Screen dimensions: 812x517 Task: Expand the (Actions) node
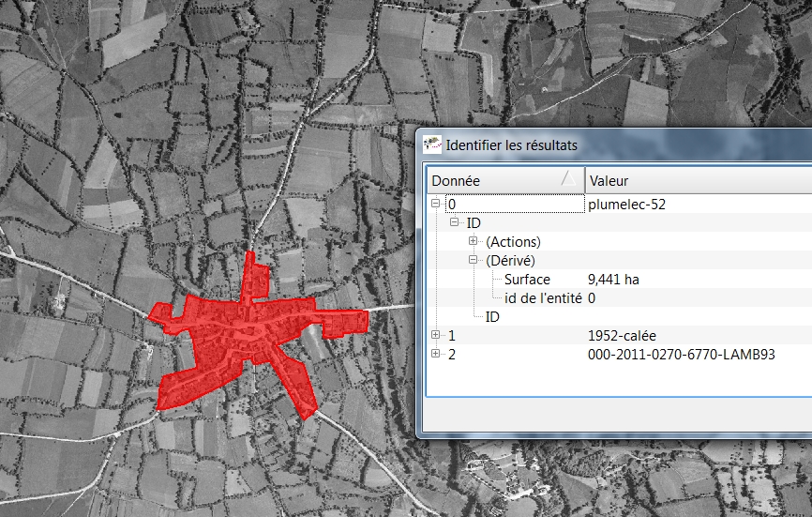point(473,241)
